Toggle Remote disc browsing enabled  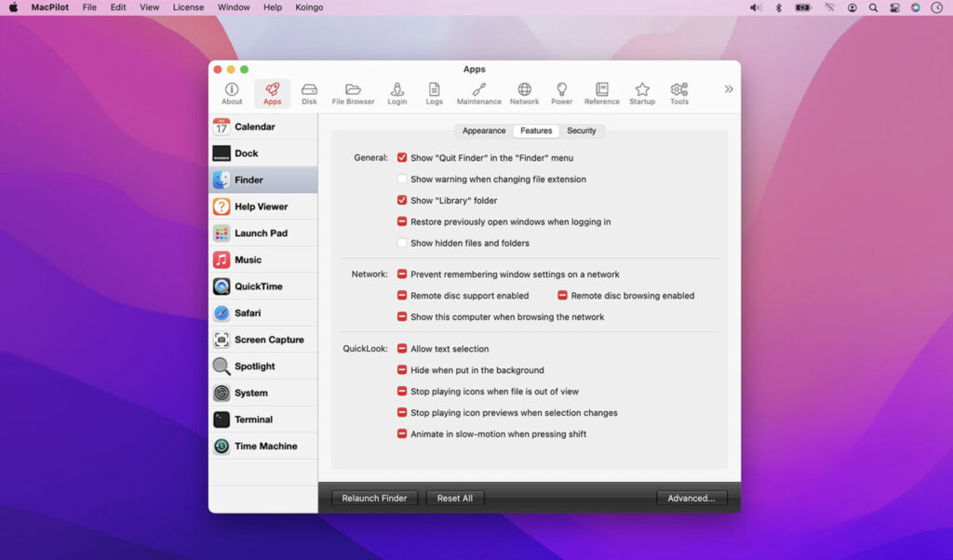coord(562,296)
